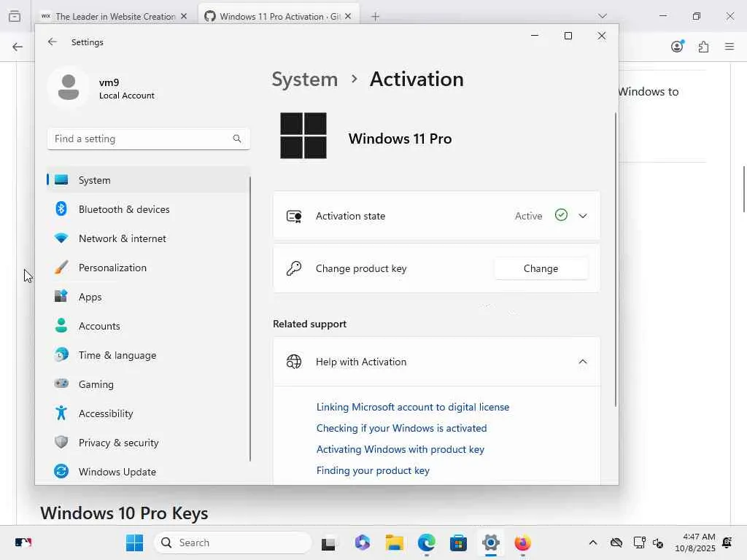Open Task View from the taskbar
Image resolution: width=747 pixels, height=560 pixels.
[x=328, y=542]
